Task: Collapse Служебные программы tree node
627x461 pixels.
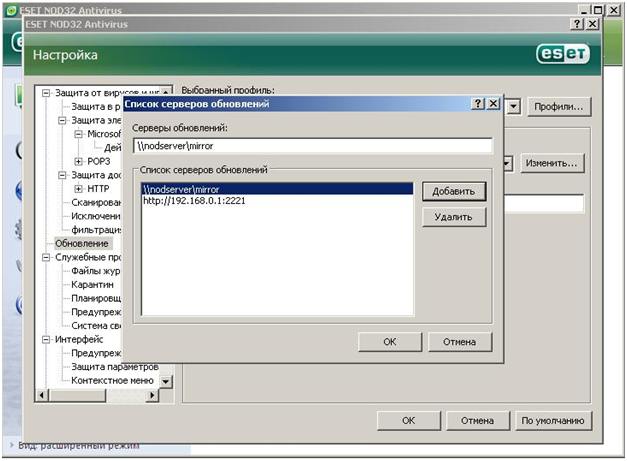Action: coord(46,257)
